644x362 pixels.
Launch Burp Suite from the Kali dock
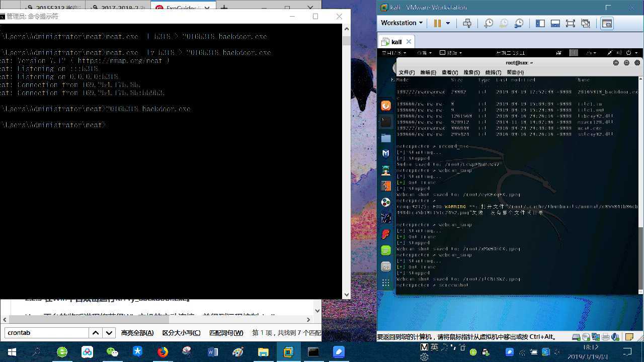(x=386, y=186)
